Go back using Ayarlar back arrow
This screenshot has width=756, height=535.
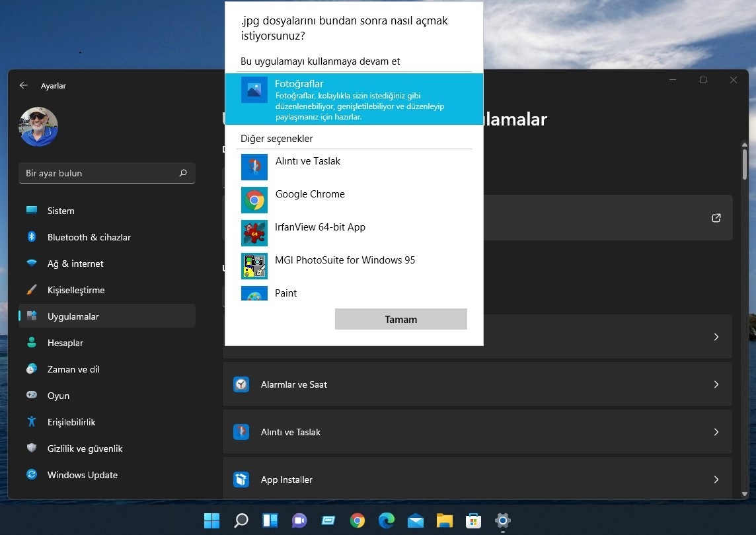24,85
